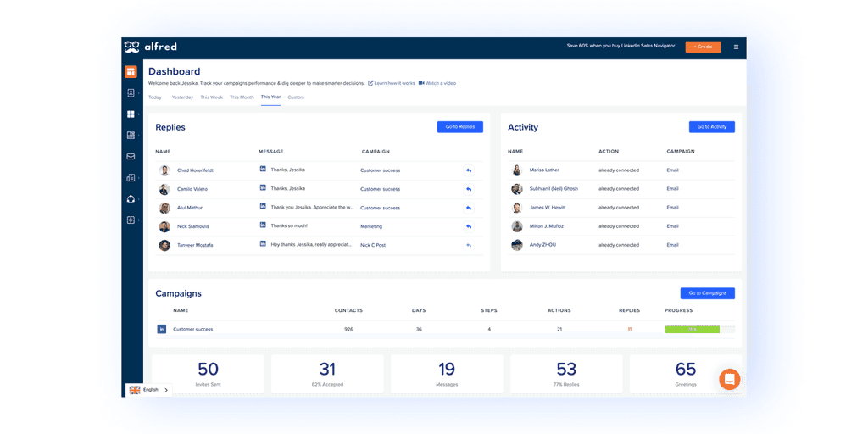Select the Yesterday tab
The image size is (868, 434).
(x=182, y=97)
